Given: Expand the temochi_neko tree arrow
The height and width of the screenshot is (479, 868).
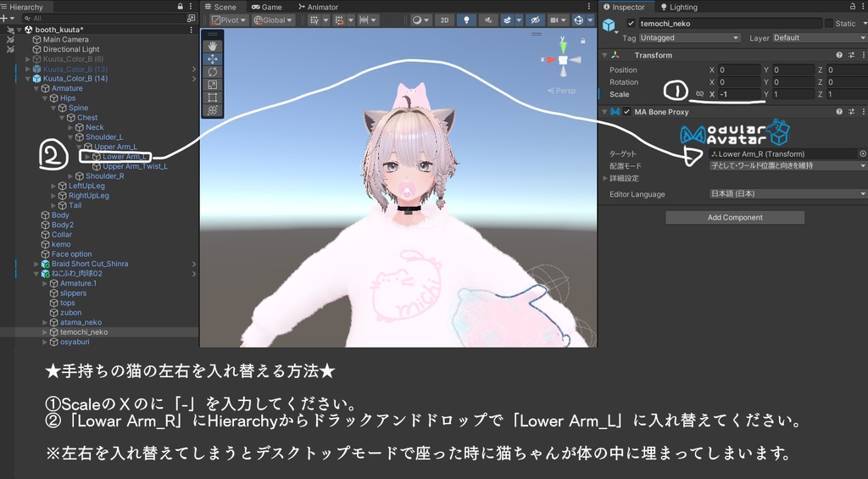Looking at the screenshot, I should pos(46,332).
